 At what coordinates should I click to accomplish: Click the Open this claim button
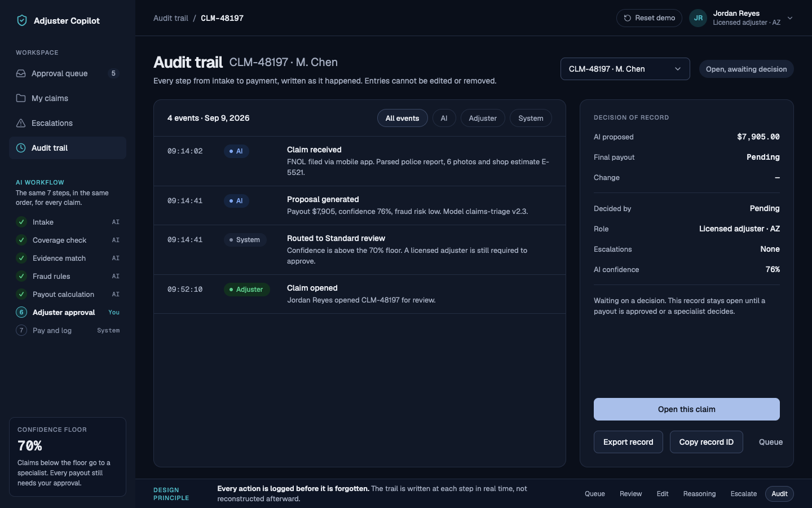click(x=687, y=409)
